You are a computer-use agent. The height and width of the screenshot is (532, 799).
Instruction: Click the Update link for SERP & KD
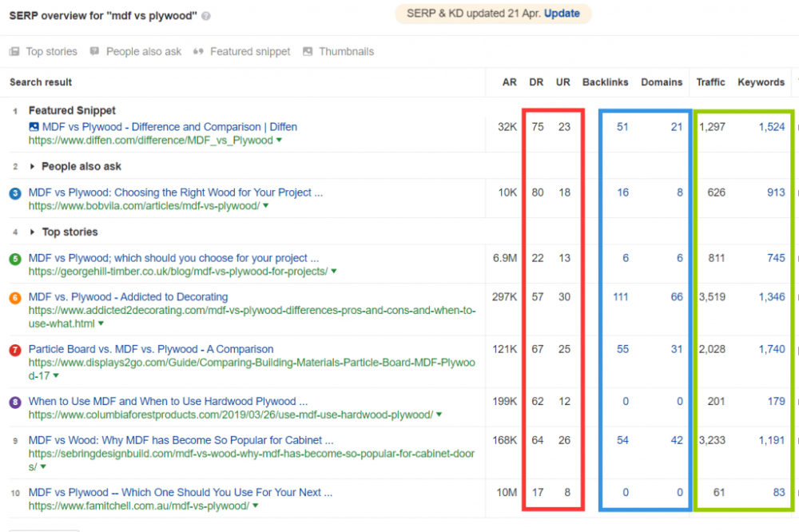coord(562,14)
